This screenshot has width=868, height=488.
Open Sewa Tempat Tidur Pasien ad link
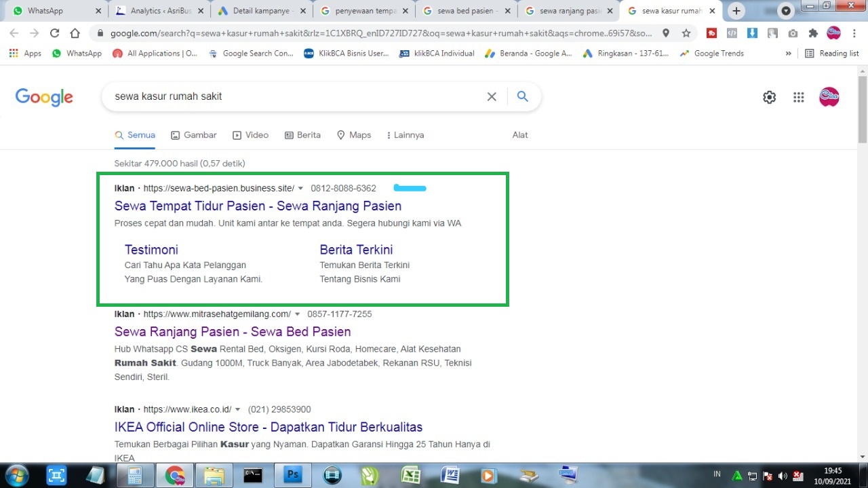click(x=258, y=206)
